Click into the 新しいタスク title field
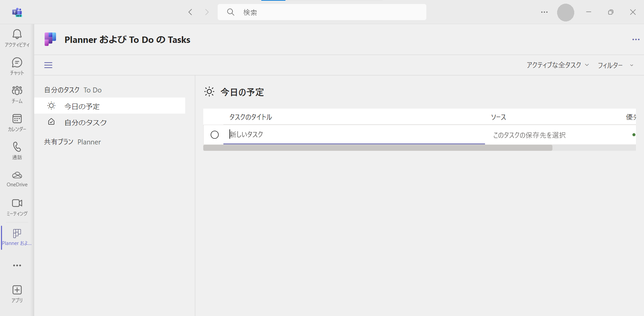 tap(354, 135)
